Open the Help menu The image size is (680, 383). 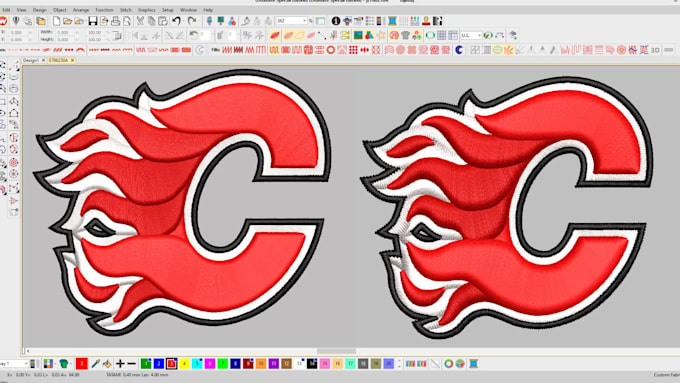coord(208,10)
